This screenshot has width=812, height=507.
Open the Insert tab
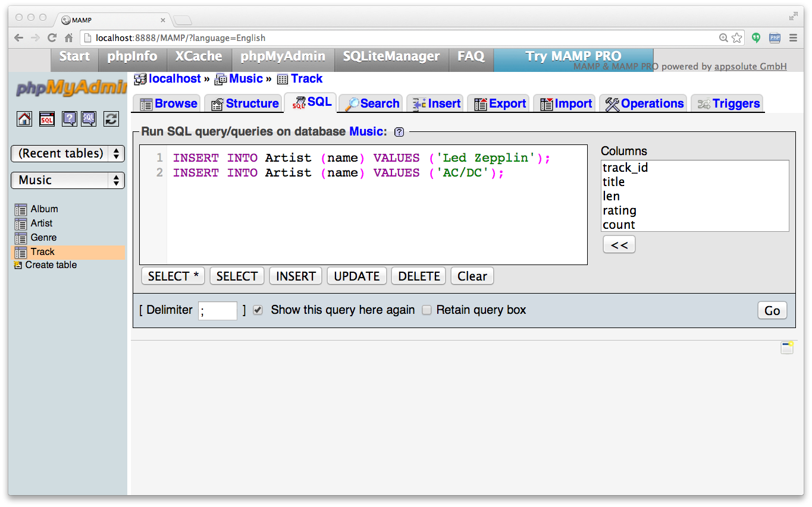pos(436,103)
